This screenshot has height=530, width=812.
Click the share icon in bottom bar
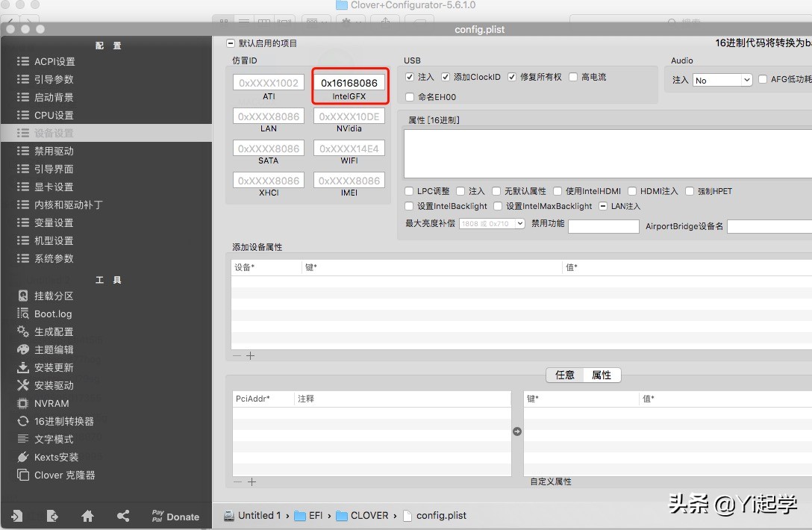click(x=123, y=516)
